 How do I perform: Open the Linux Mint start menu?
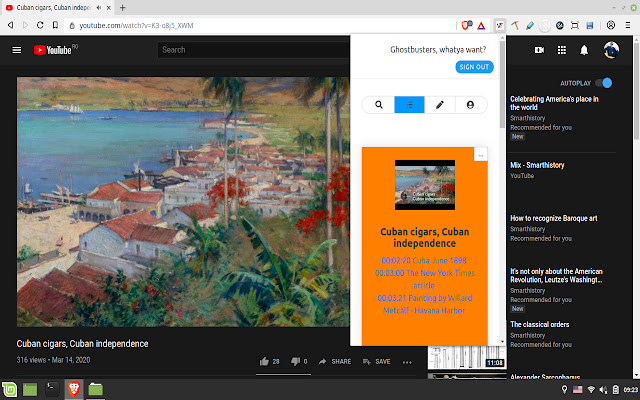(x=9, y=389)
